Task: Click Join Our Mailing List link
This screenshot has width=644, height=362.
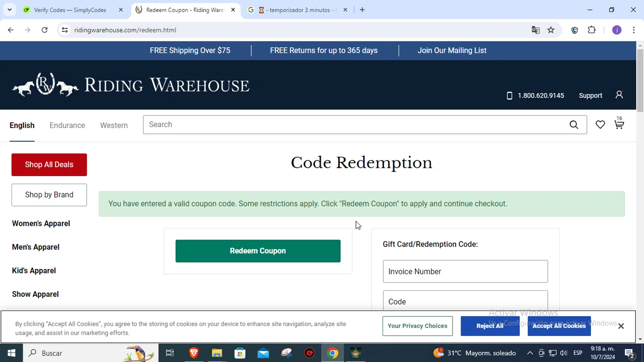Action: (x=452, y=50)
